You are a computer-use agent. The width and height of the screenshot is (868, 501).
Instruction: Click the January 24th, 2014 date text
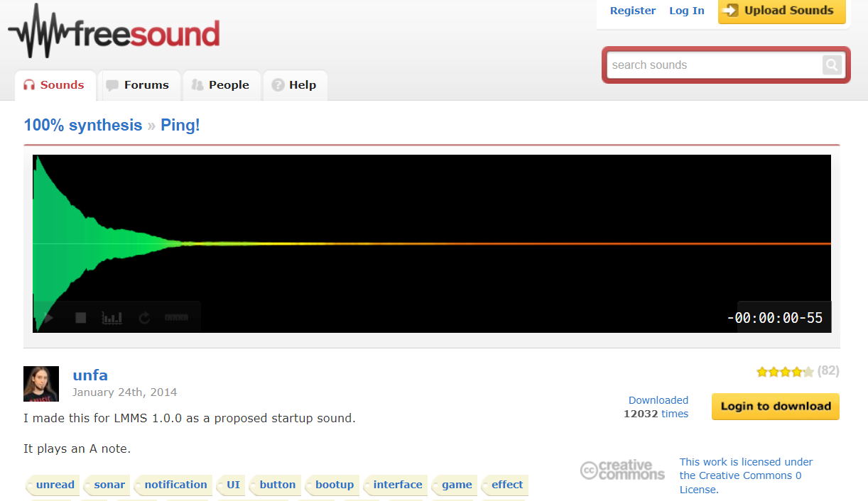point(125,392)
